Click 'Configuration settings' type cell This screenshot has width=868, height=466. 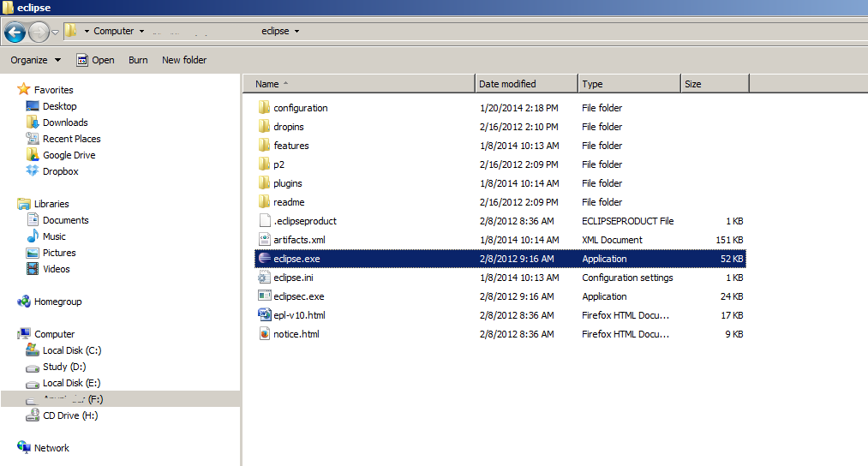[627, 278]
